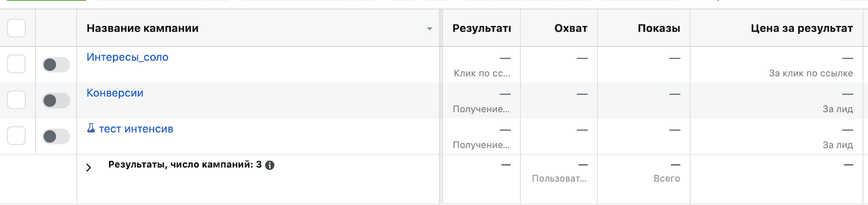Screen dimensions: 868x205
Task: Turn on the тест интенсив campaign toggle
Action: (x=56, y=136)
